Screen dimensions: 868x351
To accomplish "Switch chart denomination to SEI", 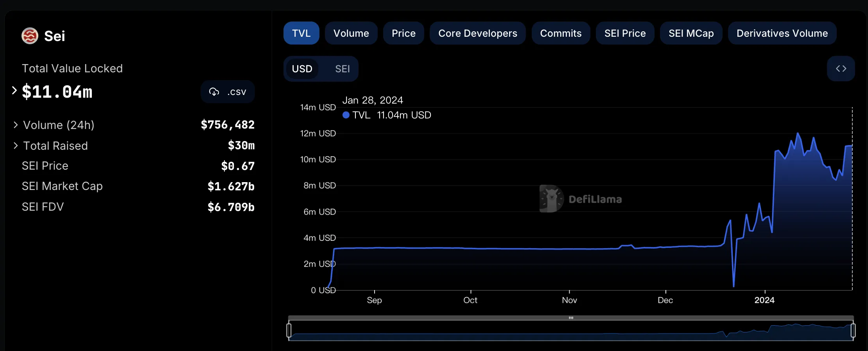I will click(343, 69).
